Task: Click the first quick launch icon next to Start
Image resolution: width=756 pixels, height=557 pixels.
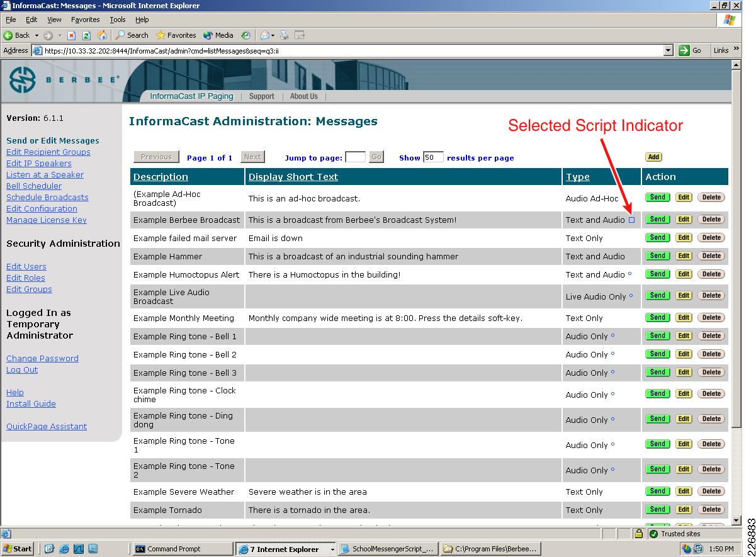Action: point(49,549)
